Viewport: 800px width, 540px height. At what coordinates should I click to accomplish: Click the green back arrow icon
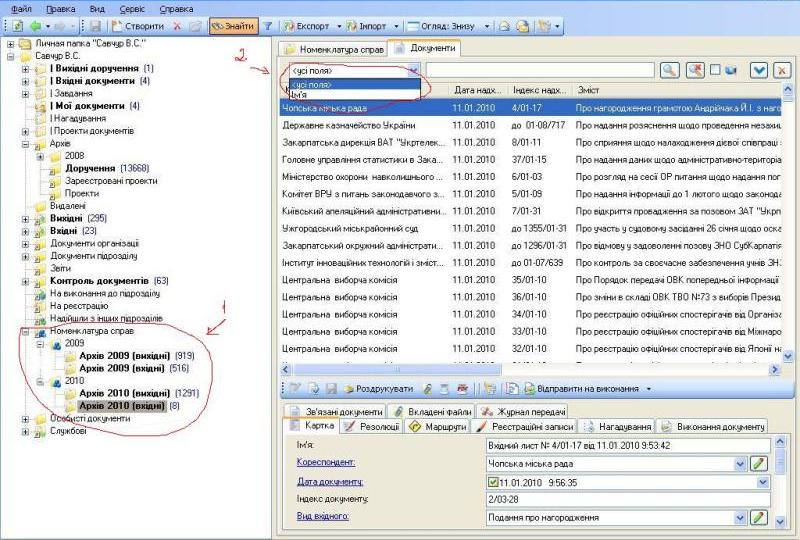[x=35, y=26]
